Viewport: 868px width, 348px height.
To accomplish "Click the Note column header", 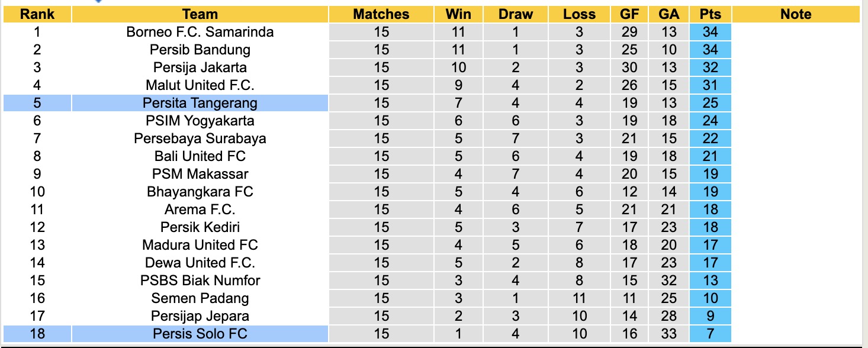I will point(796,14).
